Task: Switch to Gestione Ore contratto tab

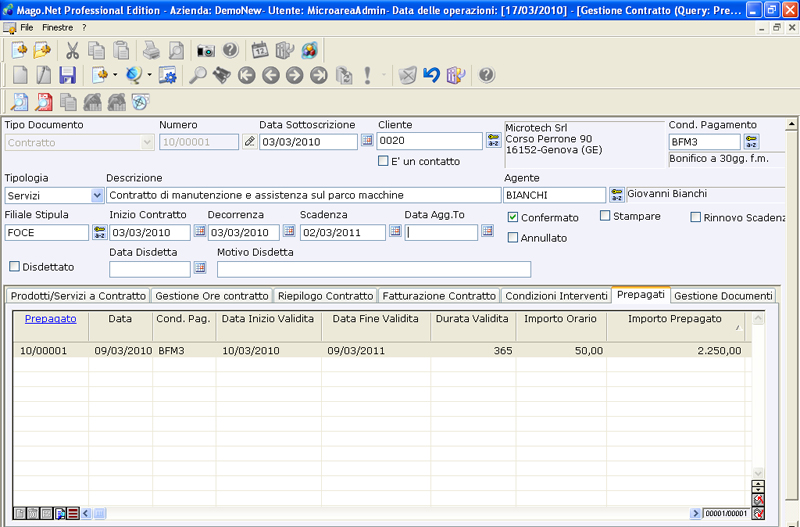Action: [212, 296]
